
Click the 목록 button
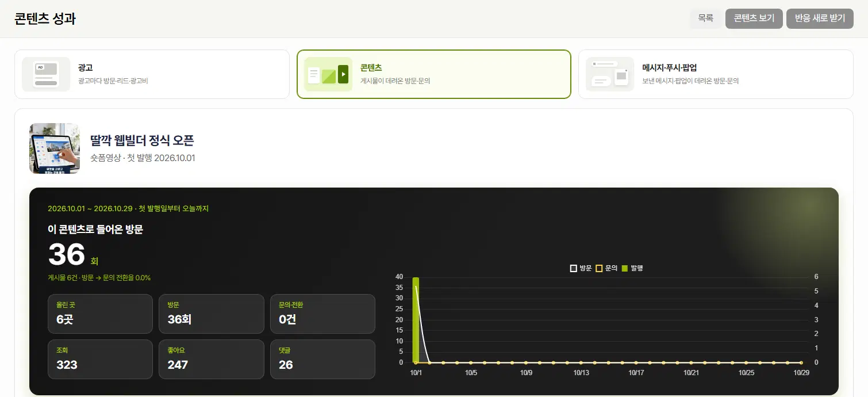point(705,18)
